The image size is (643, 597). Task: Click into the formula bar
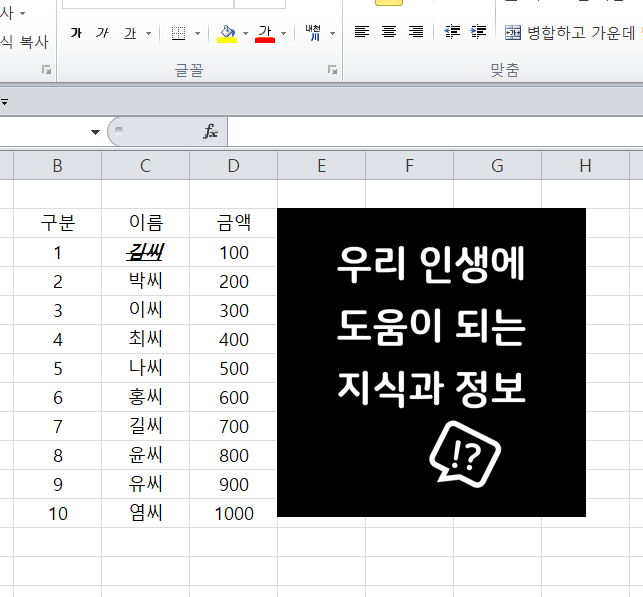click(435, 132)
